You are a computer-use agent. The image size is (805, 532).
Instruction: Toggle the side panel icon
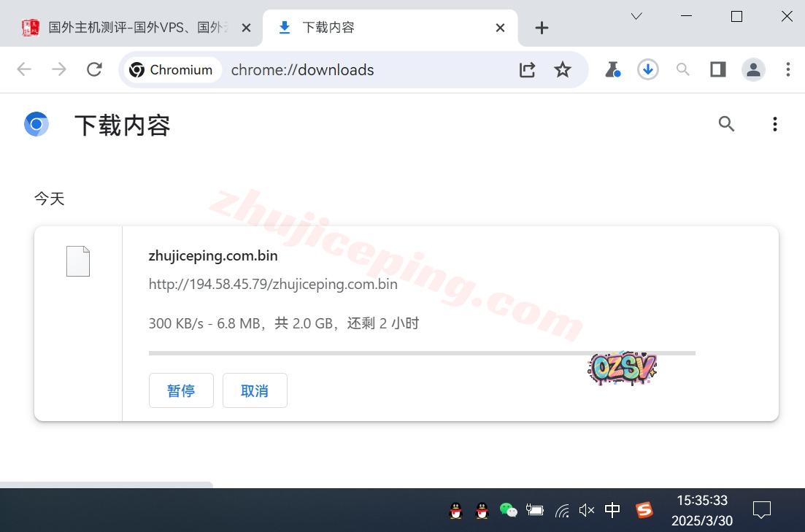pyautogui.click(x=717, y=69)
